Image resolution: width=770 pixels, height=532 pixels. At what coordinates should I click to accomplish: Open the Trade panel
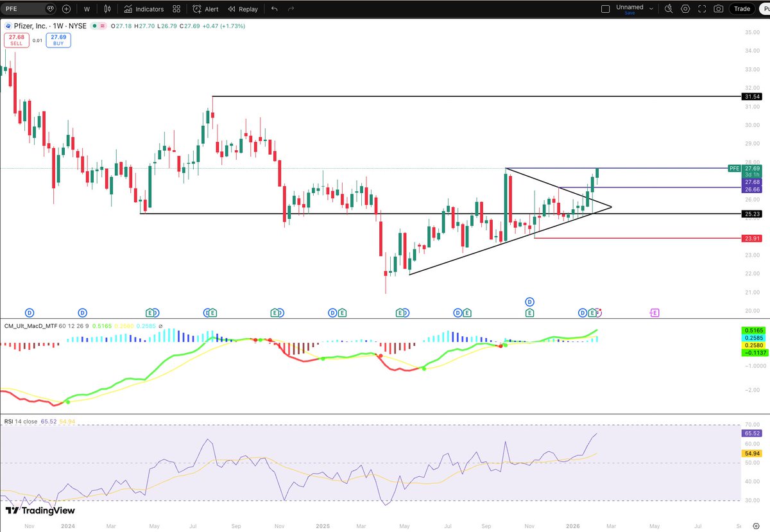[742, 8]
